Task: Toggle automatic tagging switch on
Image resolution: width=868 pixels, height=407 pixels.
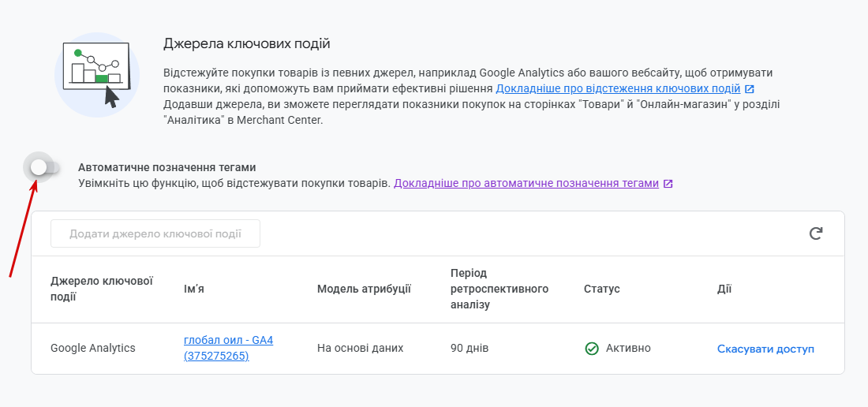Action: pos(43,168)
